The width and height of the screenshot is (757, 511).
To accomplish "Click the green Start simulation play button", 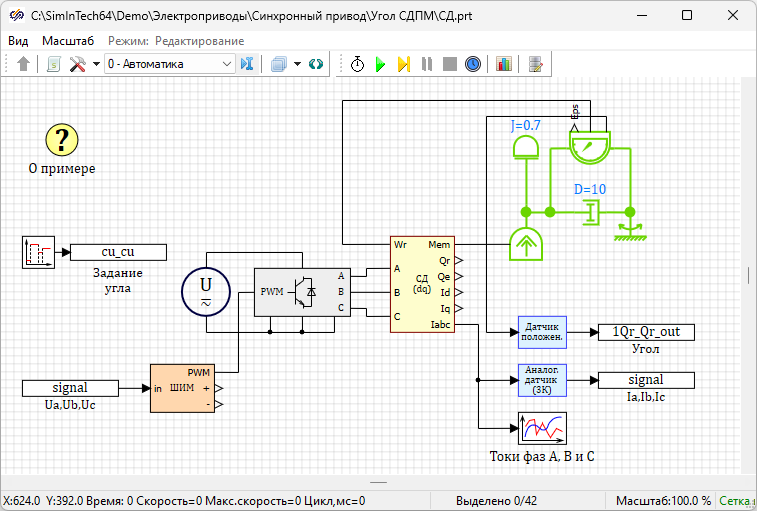I will click(x=380, y=64).
